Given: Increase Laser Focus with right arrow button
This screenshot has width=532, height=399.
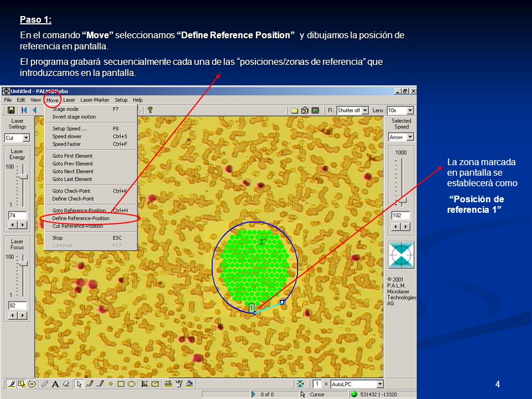Looking at the screenshot, I should click(x=22, y=315).
